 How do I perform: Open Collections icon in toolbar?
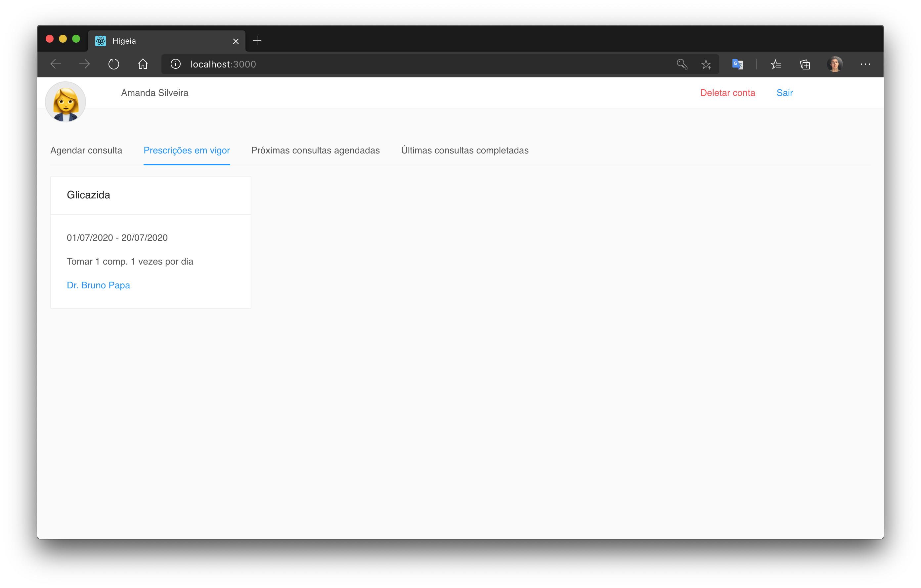pos(805,64)
